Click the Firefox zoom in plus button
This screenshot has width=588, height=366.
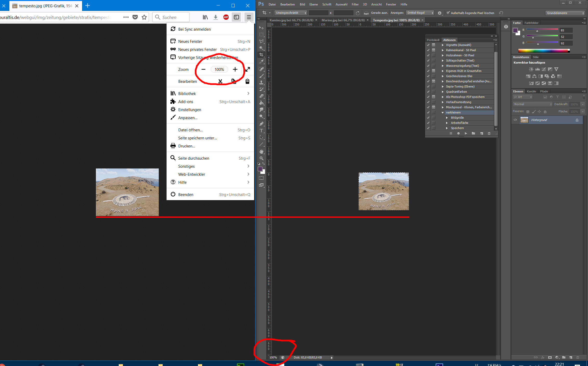[235, 69]
